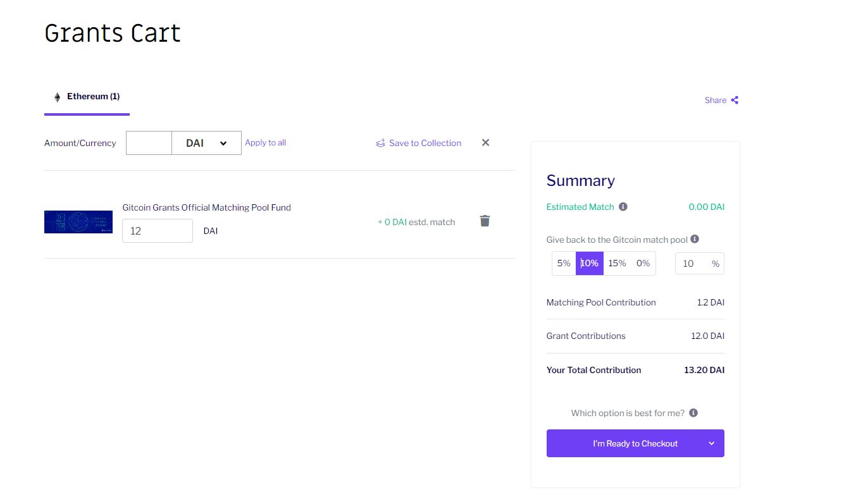Open the DAI currency dropdown
The height and width of the screenshot is (504, 863).
206,143
